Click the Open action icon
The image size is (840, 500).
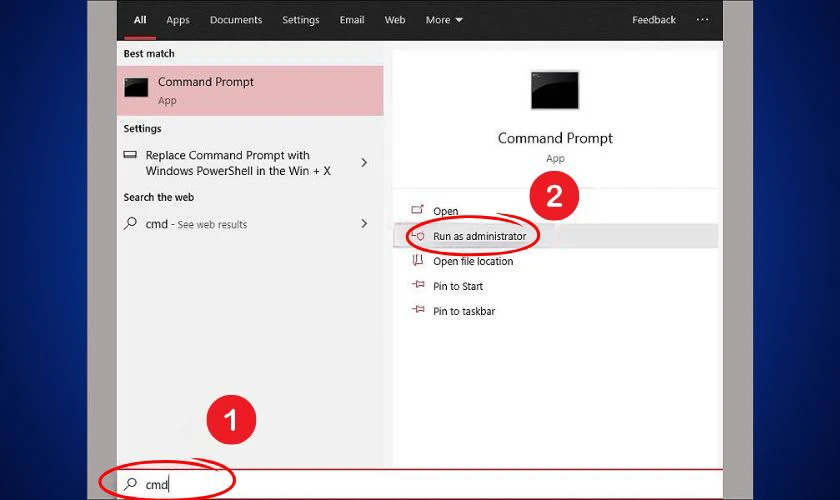pyautogui.click(x=417, y=210)
